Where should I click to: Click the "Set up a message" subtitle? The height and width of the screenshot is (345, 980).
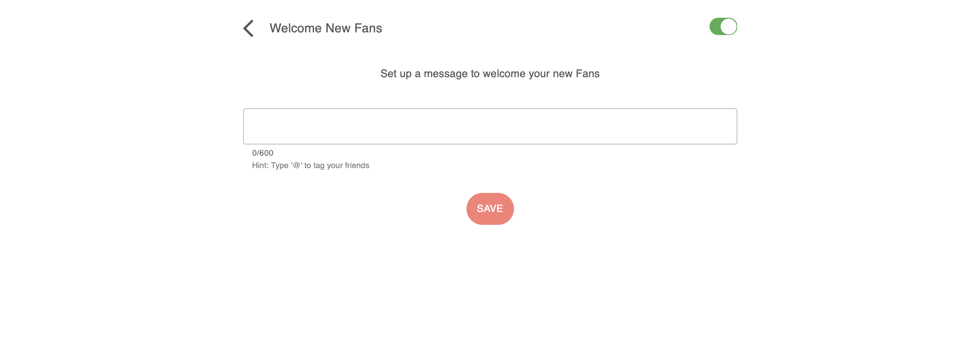(x=490, y=74)
